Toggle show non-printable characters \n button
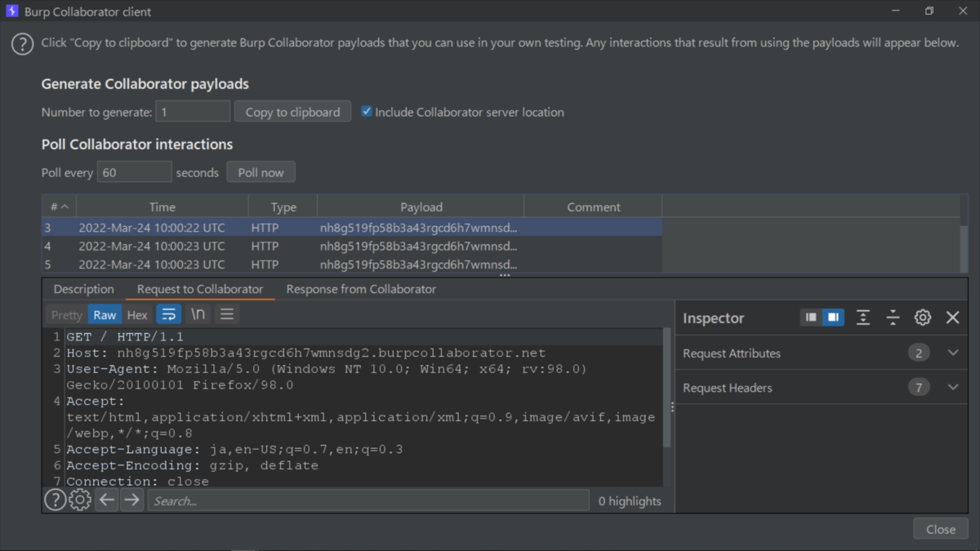The image size is (980, 551). (198, 314)
